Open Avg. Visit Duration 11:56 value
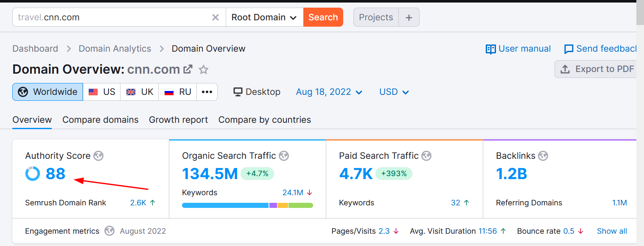Screen dimensions: 644x246 click(487, 231)
